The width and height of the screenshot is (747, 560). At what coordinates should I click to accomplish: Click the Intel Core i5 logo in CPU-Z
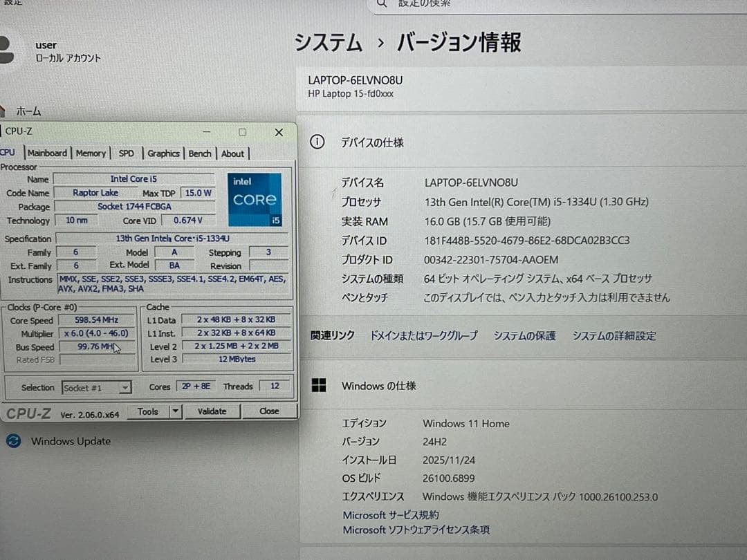point(254,200)
